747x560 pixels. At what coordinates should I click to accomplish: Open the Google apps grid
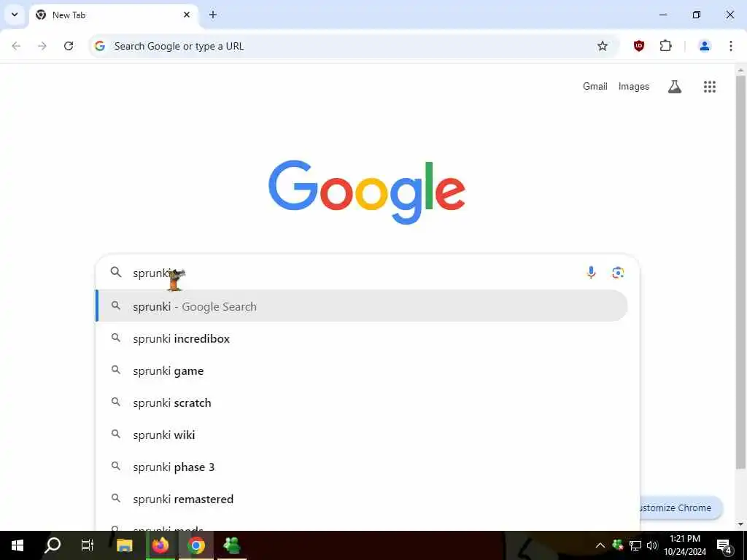click(709, 87)
